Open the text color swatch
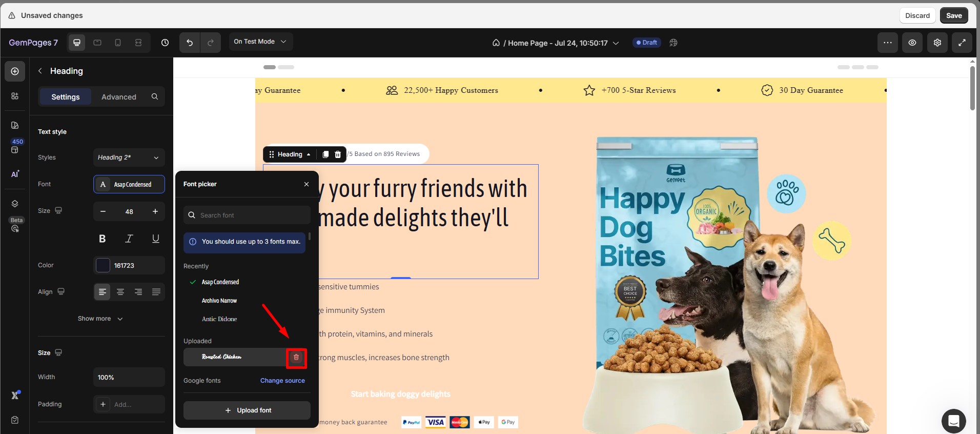The width and height of the screenshot is (980, 434). point(103,265)
